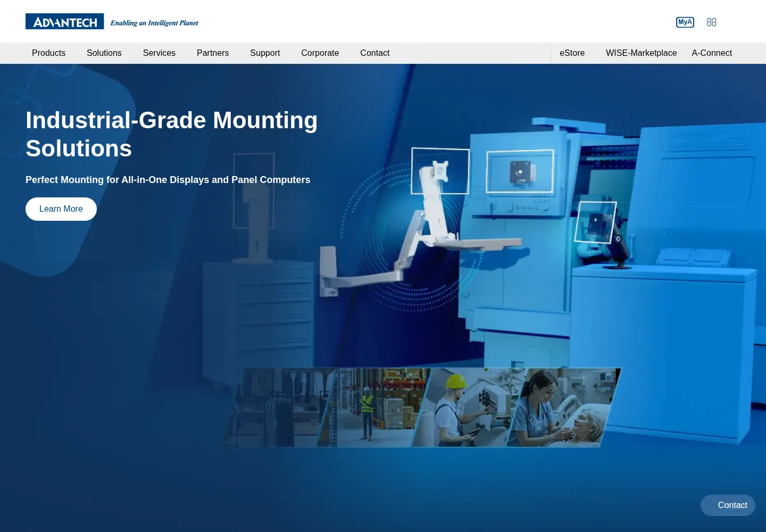This screenshot has height=532, width=766.
Task: Open the Partners menu
Action: click(213, 53)
